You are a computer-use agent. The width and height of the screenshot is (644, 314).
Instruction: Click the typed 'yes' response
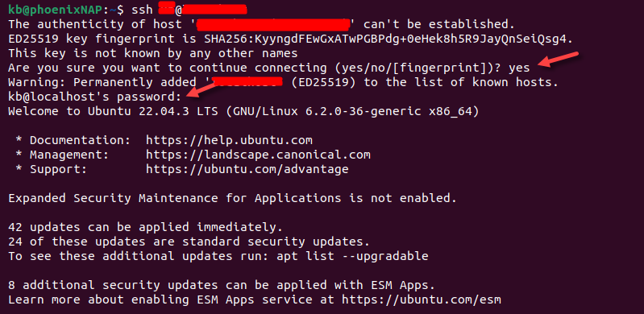click(519, 68)
